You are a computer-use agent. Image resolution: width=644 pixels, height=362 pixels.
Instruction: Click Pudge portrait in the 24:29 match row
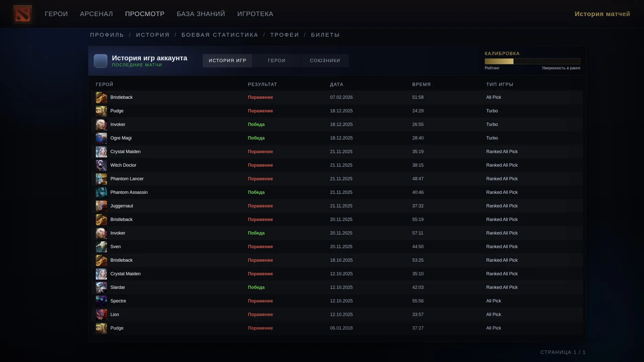pyautogui.click(x=101, y=111)
